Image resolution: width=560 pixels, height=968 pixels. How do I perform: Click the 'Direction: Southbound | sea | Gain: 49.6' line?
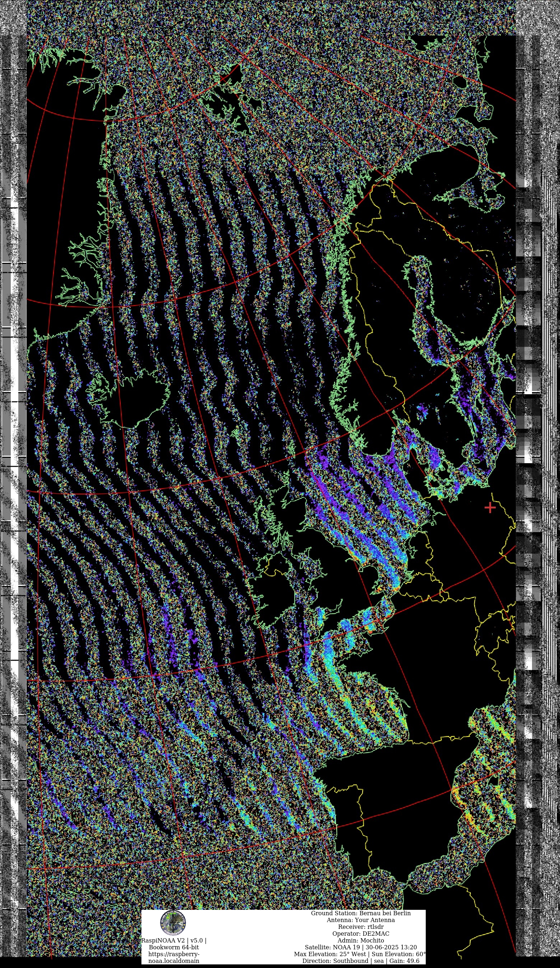tap(361, 961)
